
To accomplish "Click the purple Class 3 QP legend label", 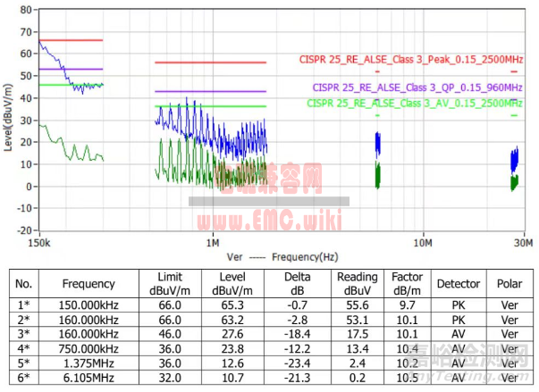I will click(x=417, y=88).
